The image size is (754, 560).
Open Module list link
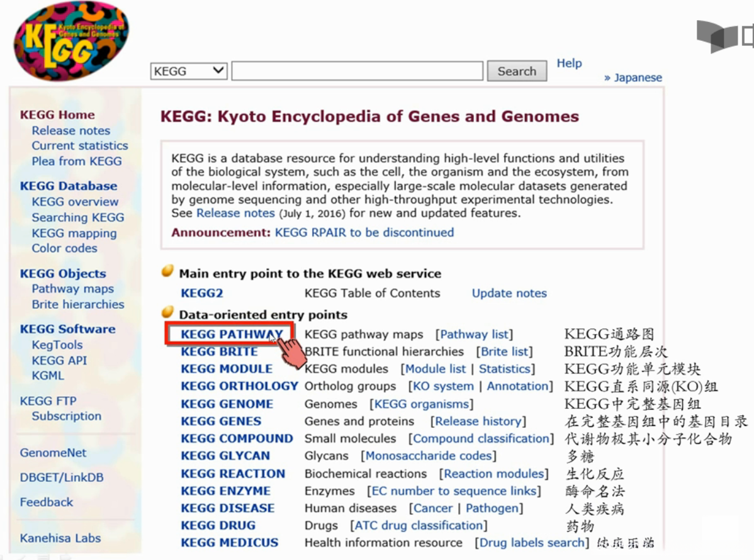tap(436, 369)
